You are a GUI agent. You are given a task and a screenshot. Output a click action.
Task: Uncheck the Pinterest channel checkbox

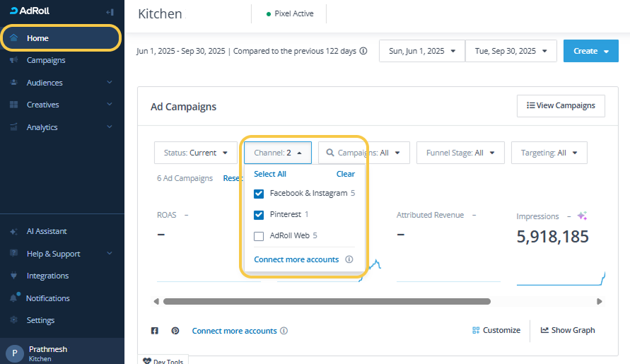(x=259, y=215)
